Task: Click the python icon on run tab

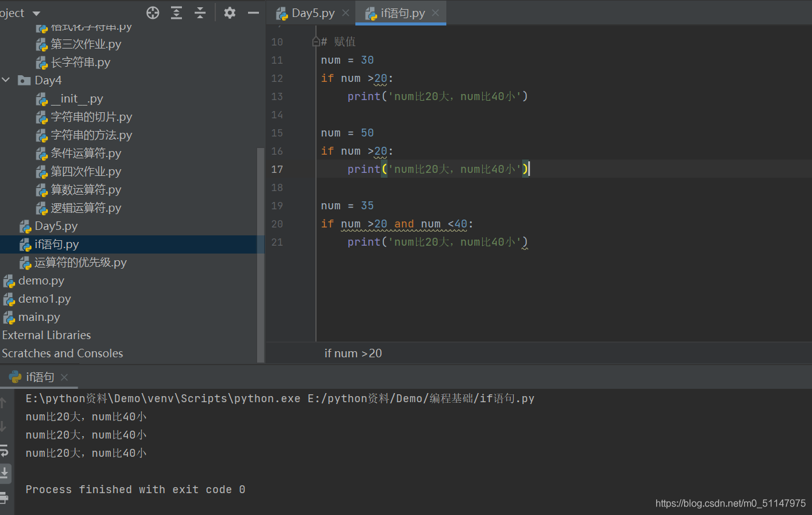Action: click(x=15, y=377)
